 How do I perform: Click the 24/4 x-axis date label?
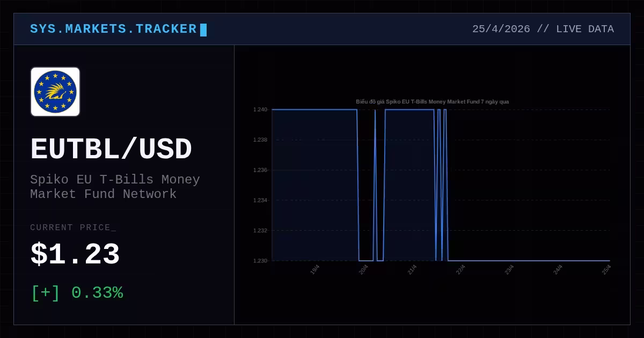(x=558, y=269)
